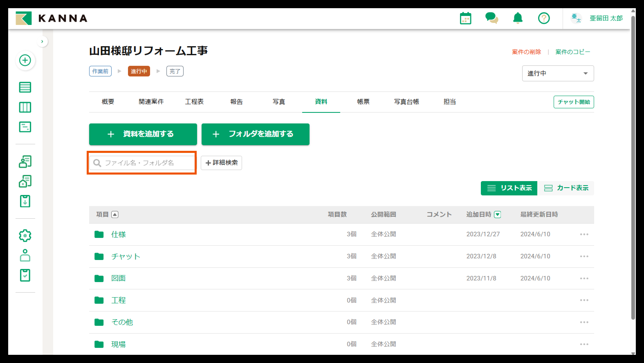
Task: Open the calendar icon in header
Action: (x=465, y=18)
